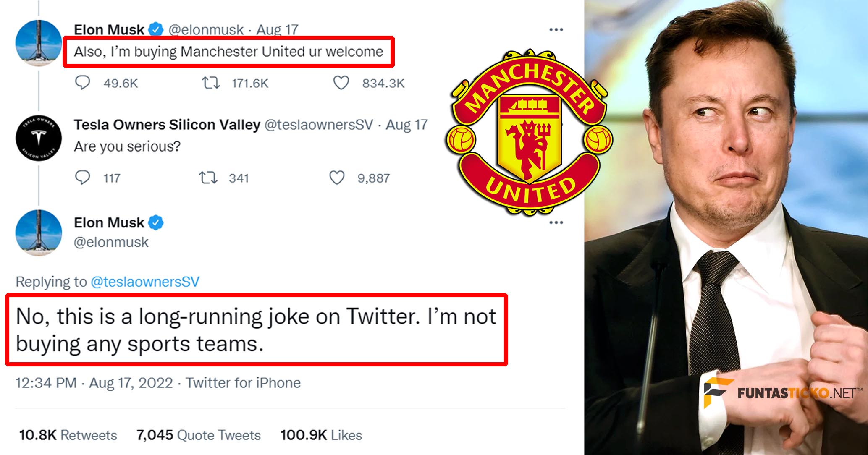Screen dimensions: 868x455
Task: Click reply icon on Tesla Owners tweet
Action: 82,178
